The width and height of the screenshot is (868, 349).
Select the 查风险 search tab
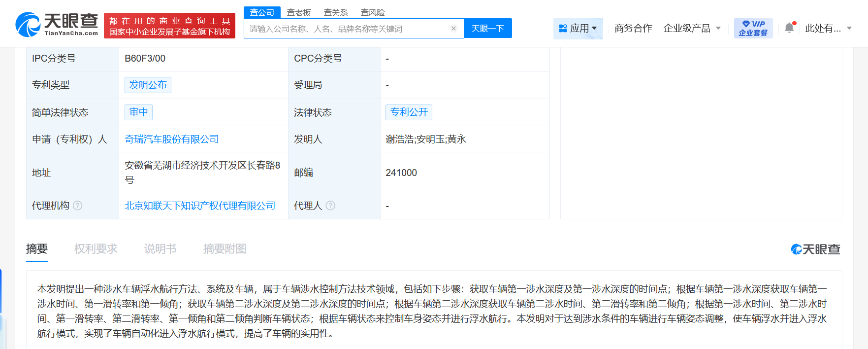[373, 12]
